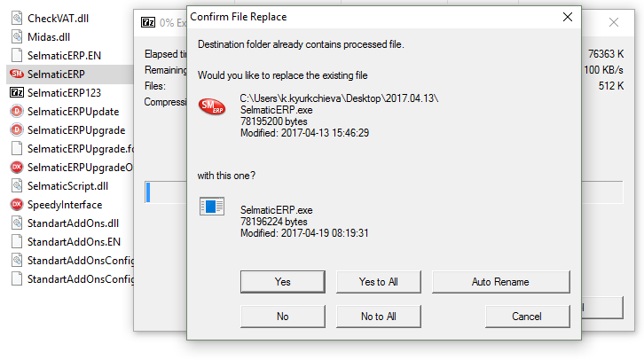Select the SelmaticERPUpdate installer icon
The image size is (644, 360).
click(17, 111)
